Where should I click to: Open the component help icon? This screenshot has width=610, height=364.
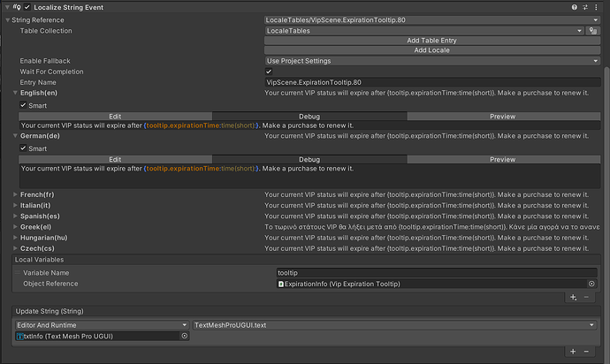point(575,7)
